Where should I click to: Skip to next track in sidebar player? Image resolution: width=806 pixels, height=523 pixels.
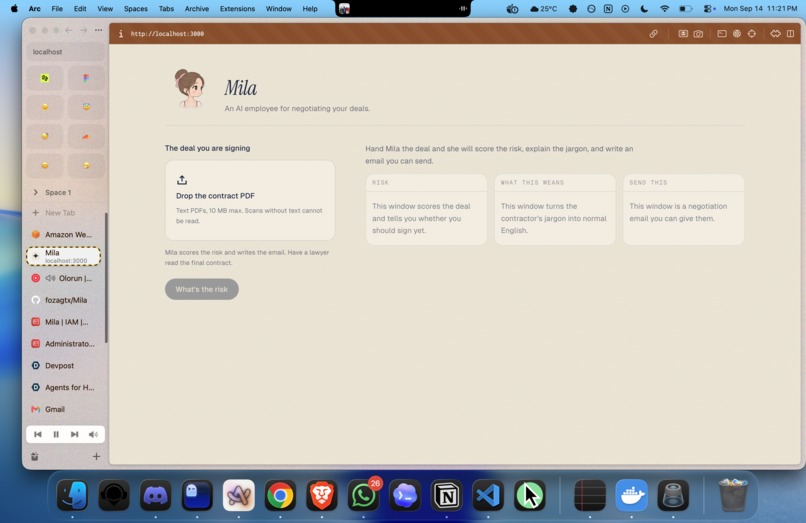75,435
